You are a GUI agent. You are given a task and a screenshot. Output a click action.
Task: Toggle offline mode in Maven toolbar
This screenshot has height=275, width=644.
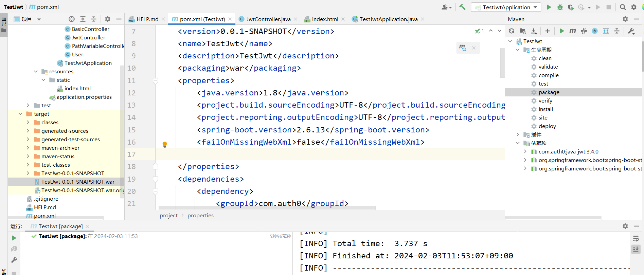pos(584,31)
